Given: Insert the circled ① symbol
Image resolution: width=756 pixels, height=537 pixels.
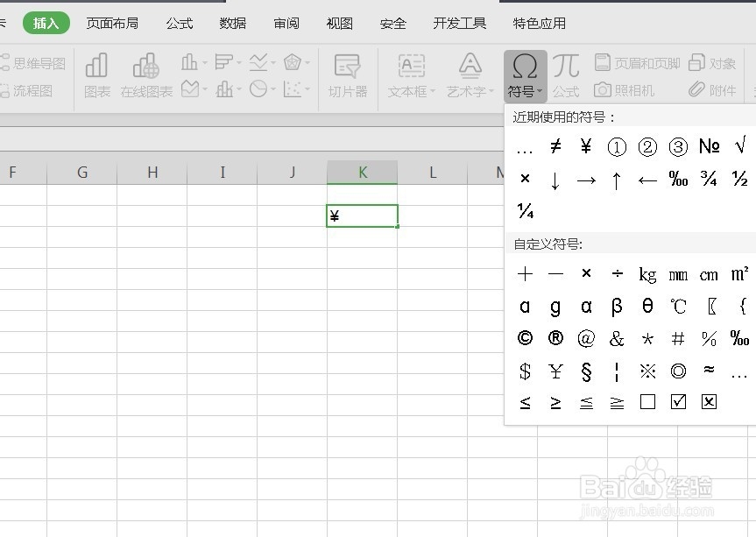Looking at the screenshot, I should pyautogui.click(x=617, y=146).
